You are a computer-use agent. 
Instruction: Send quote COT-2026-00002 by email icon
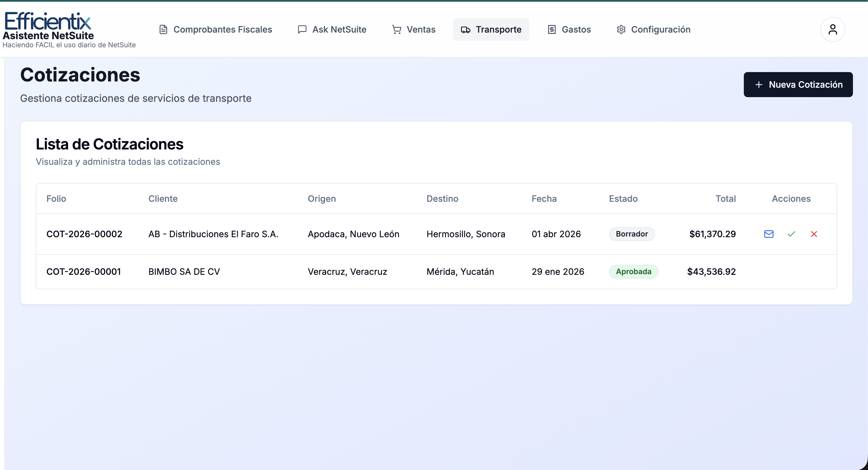pyautogui.click(x=769, y=234)
